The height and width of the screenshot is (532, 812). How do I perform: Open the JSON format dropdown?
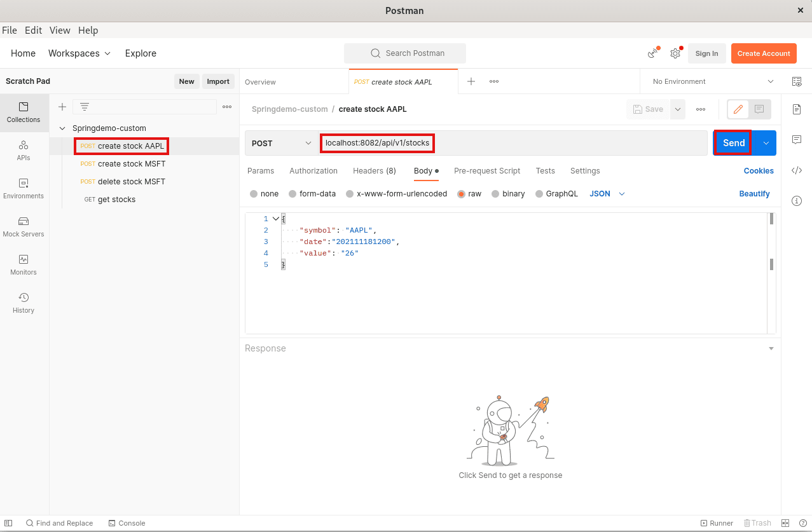tap(607, 194)
